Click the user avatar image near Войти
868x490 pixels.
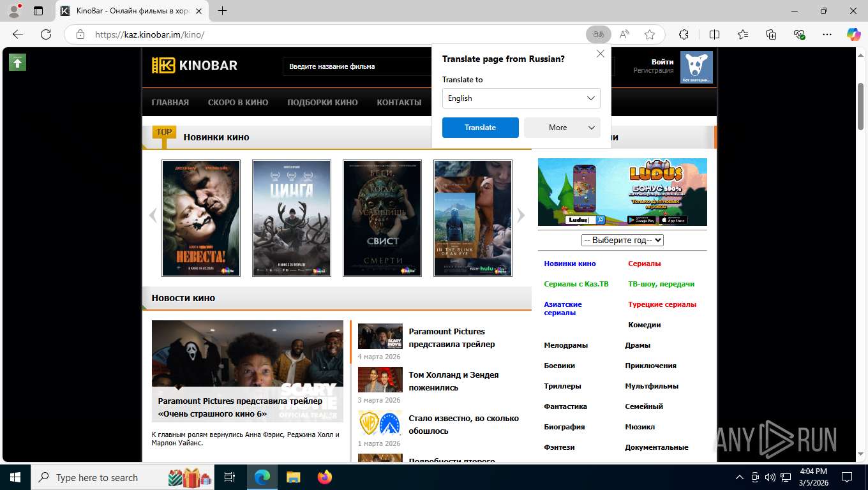(696, 68)
